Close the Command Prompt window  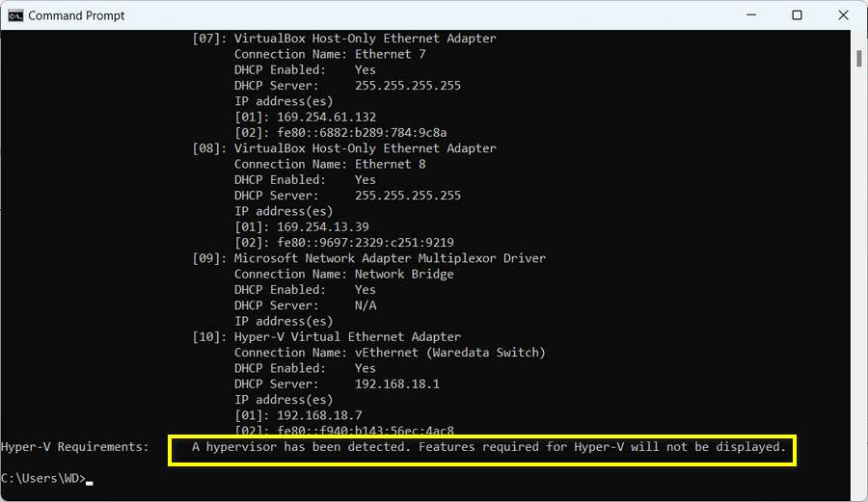(843, 14)
